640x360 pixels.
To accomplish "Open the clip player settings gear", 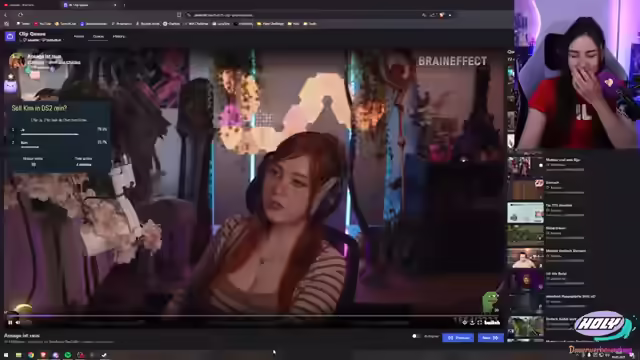I will [x=464, y=322].
